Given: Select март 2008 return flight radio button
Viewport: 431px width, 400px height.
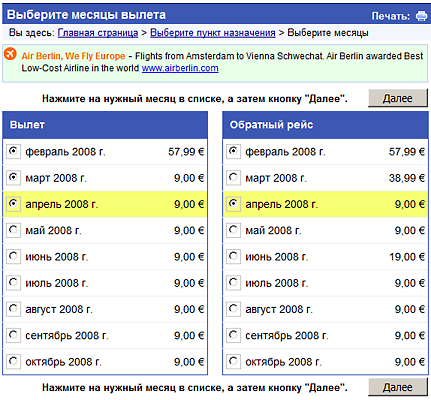Looking at the screenshot, I should (x=233, y=178).
